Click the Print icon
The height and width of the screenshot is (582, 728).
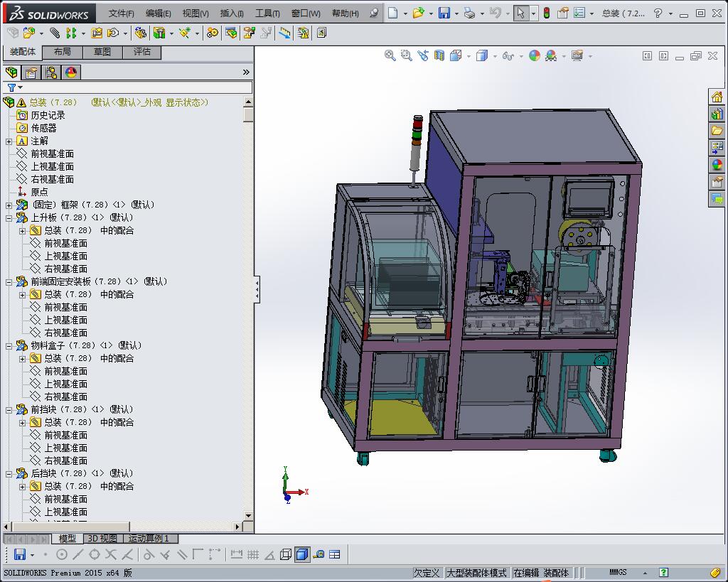pyautogui.click(x=469, y=13)
